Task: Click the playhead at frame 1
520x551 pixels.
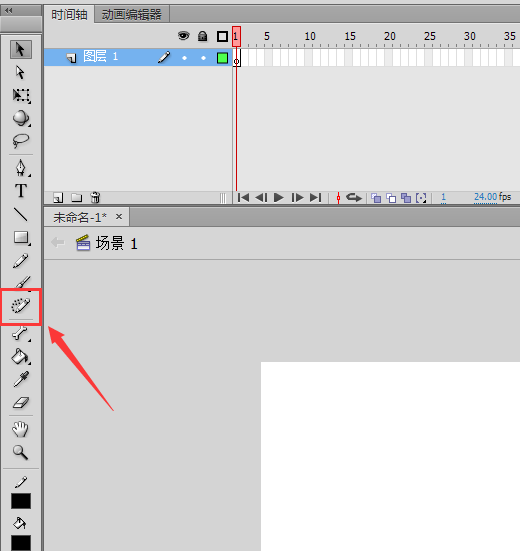Action: coord(236,36)
